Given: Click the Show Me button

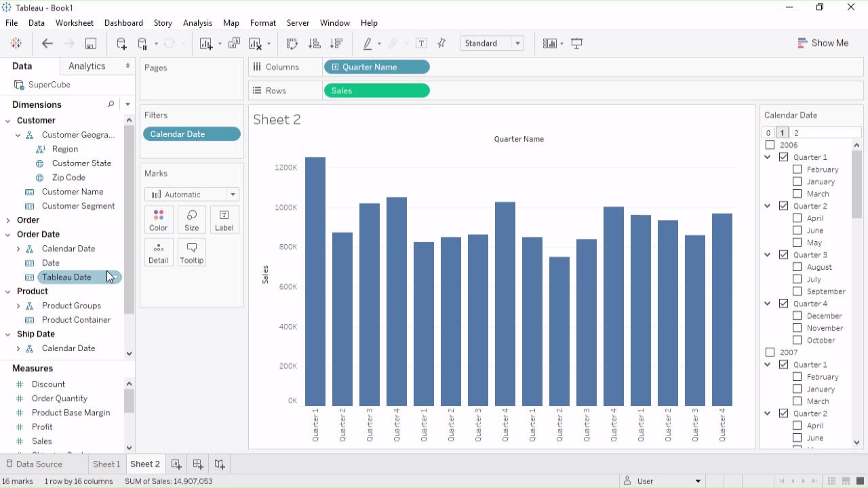Looking at the screenshot, I should click(823, 43).
